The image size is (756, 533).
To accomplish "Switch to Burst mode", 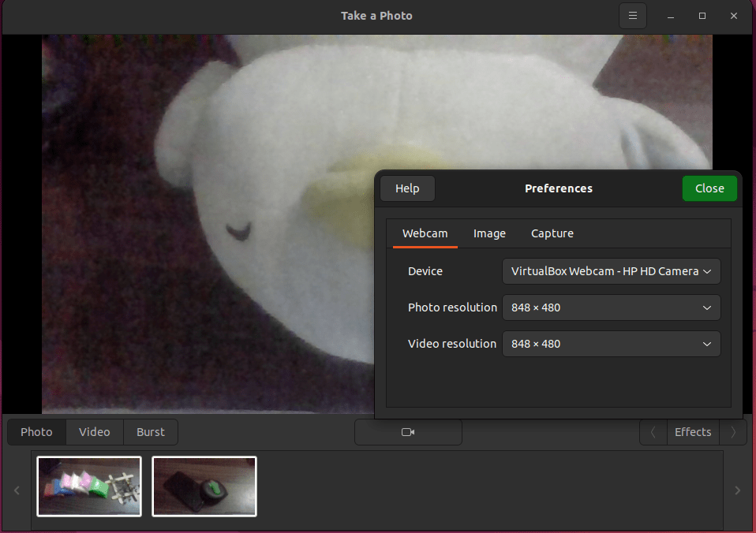I will [150, 432].
